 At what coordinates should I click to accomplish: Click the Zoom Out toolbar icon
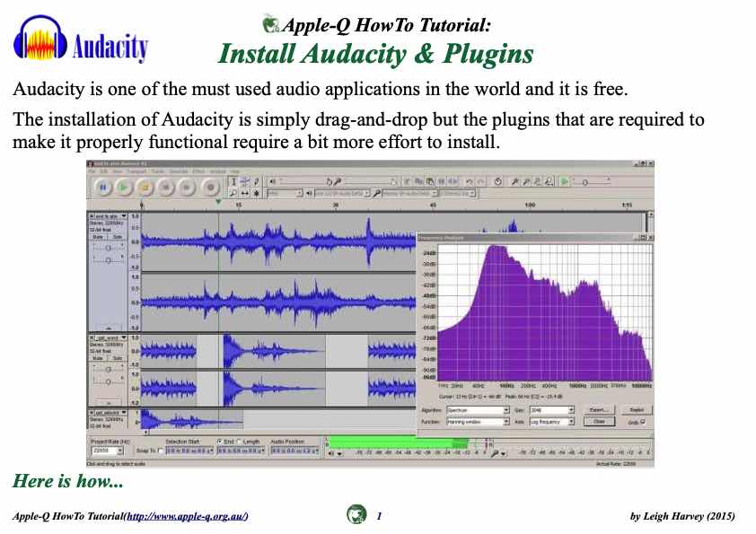(x=526, y=181)
